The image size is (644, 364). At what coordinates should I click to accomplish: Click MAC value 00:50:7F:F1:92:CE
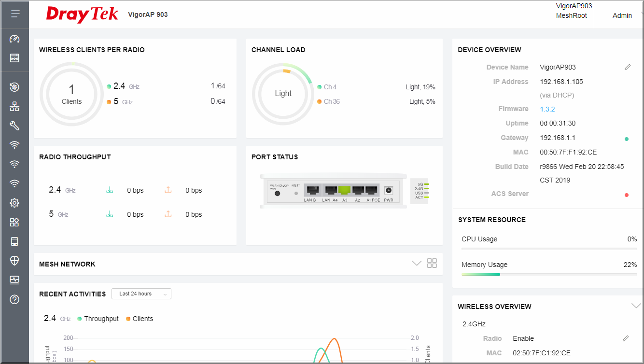(568, 152)
